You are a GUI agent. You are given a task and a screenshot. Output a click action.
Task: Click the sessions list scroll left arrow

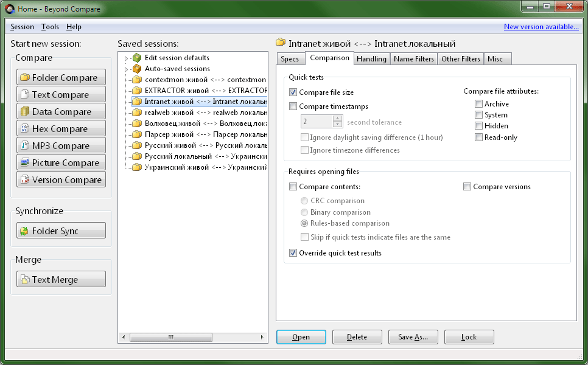(124, 337)
